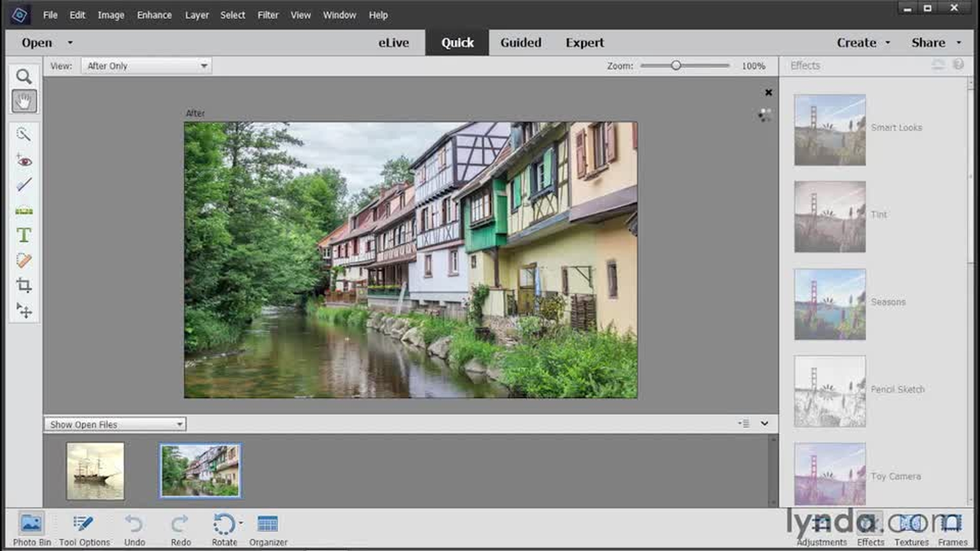Toggle the Photo Bin panel
Image resolution: width=980 pixels, height=551 pixels.
click(x=31, y=530)
